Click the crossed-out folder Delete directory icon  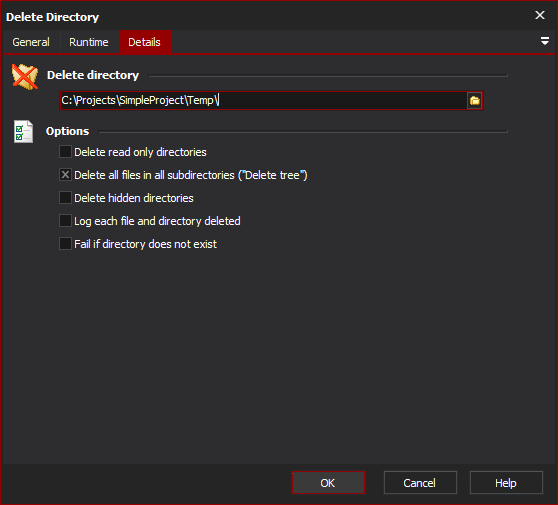pos(25,77)
